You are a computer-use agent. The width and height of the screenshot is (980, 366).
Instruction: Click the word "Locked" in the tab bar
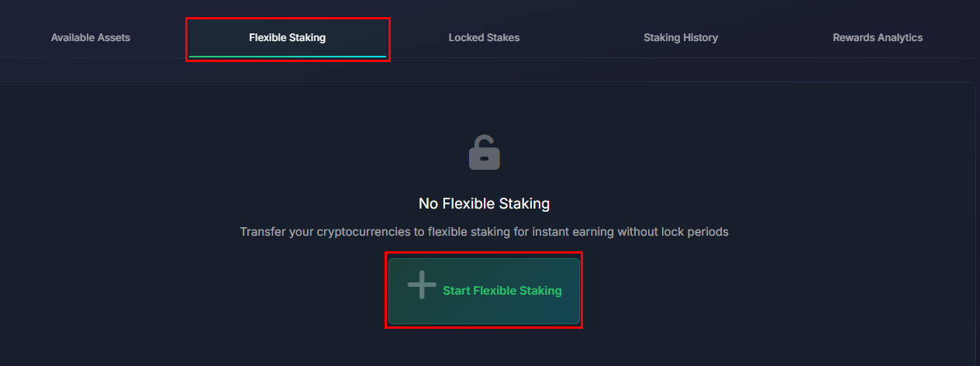pyautogui.click(x=466, y=37)
